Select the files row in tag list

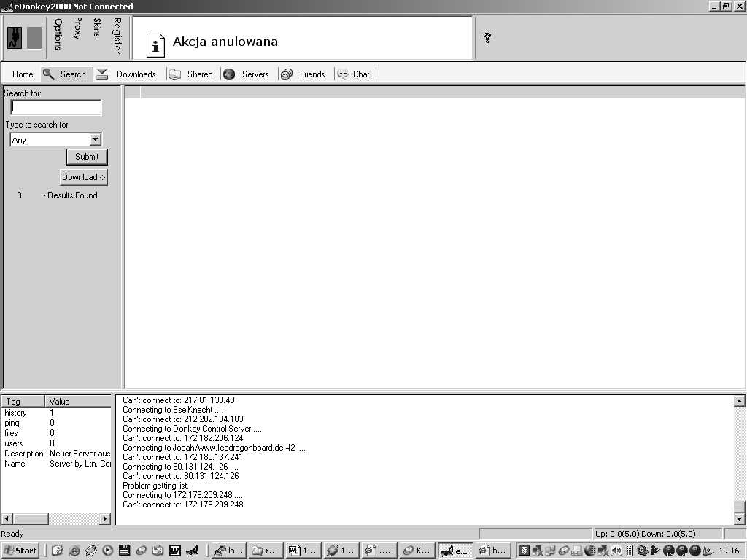56,433
